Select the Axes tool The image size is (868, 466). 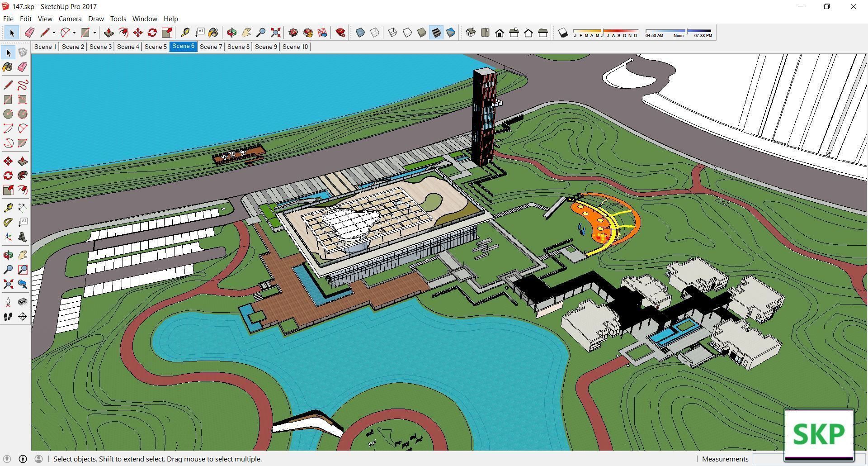click(8, 237)
